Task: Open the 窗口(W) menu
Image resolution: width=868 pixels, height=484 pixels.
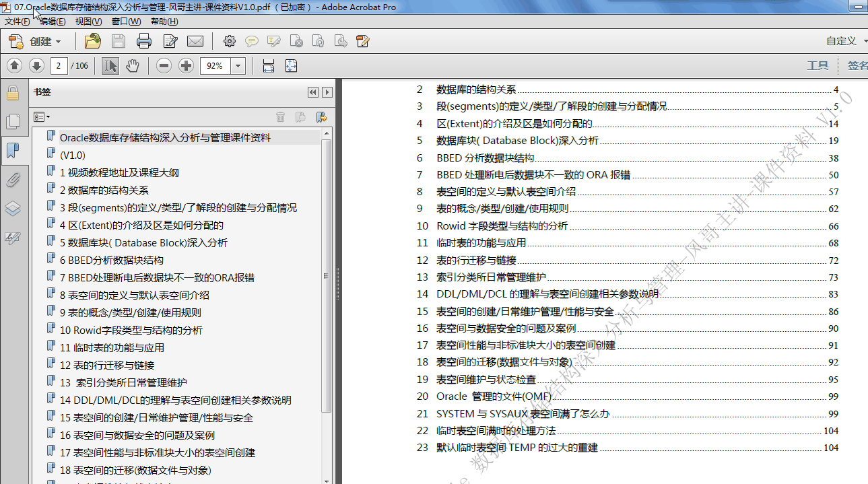Action: (x=126, y=22)
